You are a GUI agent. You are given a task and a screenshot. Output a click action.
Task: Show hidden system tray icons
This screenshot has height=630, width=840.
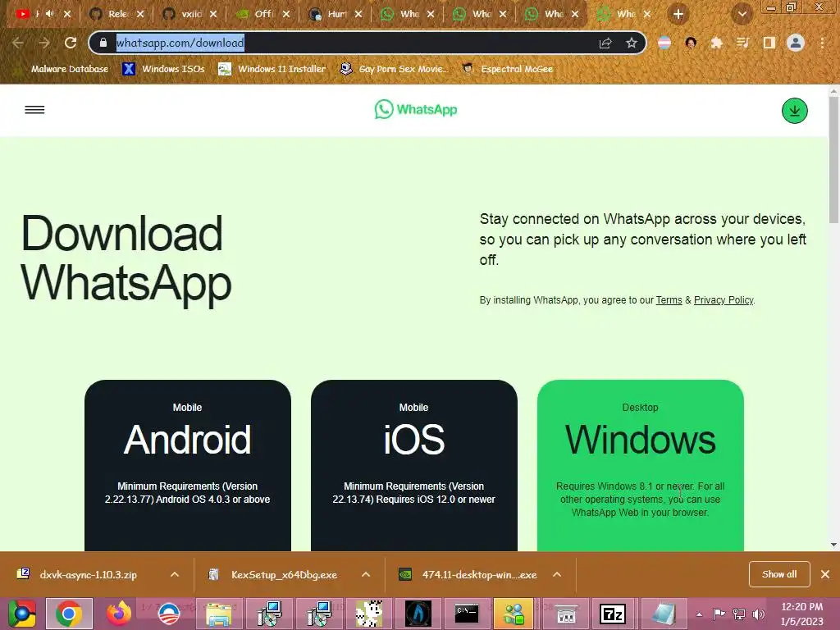pyautogui.click(x=699, y=614)
